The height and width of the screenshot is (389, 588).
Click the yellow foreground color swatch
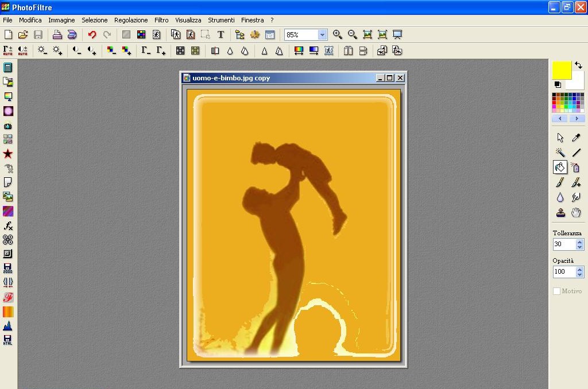coord(561,70)
